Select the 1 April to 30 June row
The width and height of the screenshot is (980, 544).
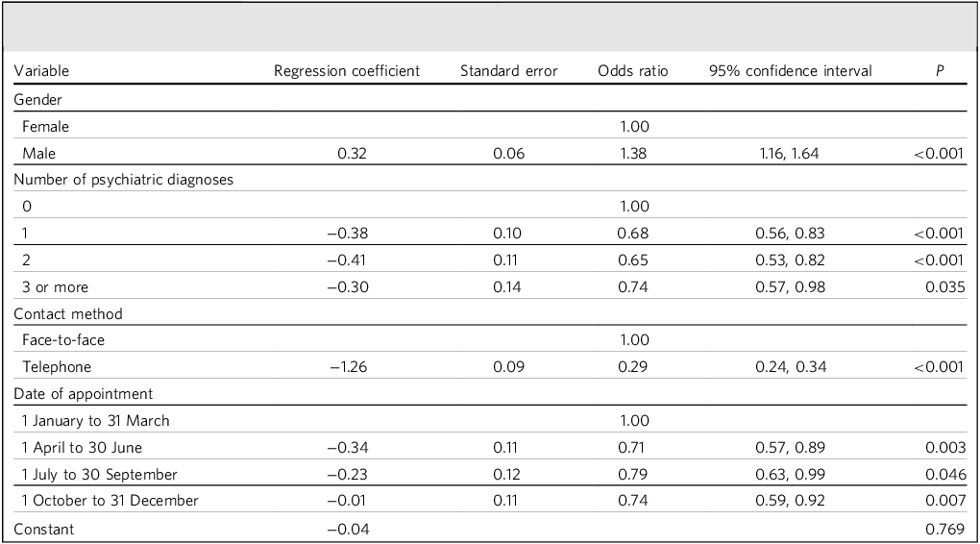coord(490,448)
